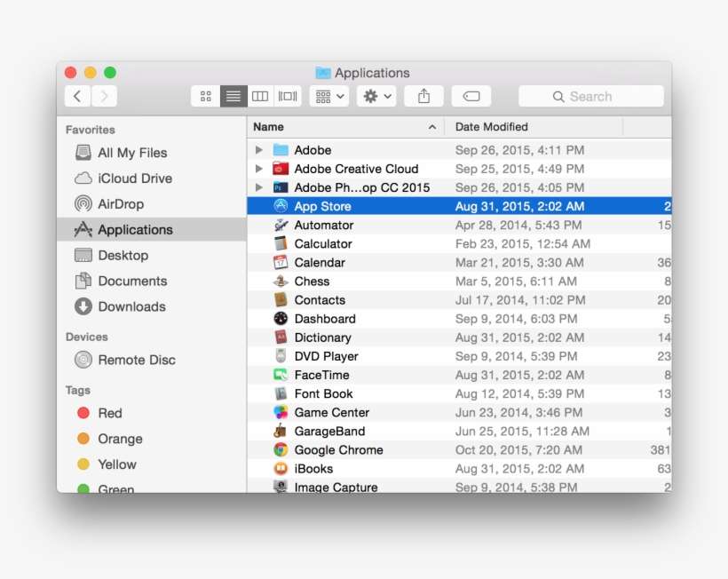Click the back navigation button
Image resolution: width=728 pixels, height=579 pixels.
point(77,95)
